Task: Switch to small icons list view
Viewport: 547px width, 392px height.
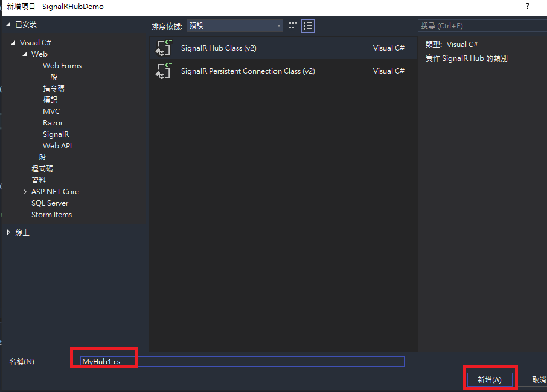Action: tap(308, 26)
